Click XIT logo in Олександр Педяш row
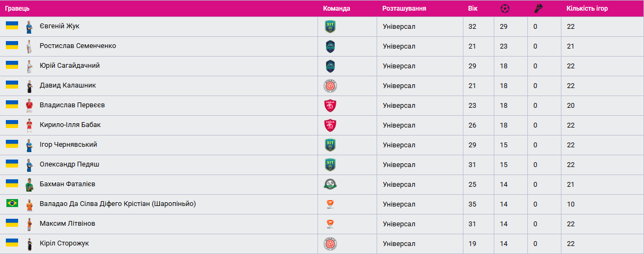The image size is (644, 254). [x=330, y=164]
